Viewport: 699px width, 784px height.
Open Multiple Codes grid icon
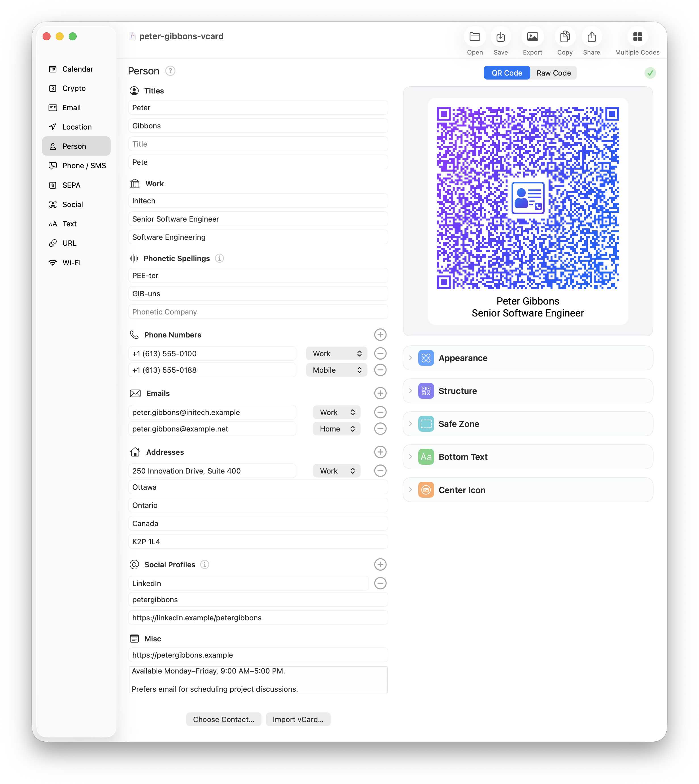coord(637,37)
